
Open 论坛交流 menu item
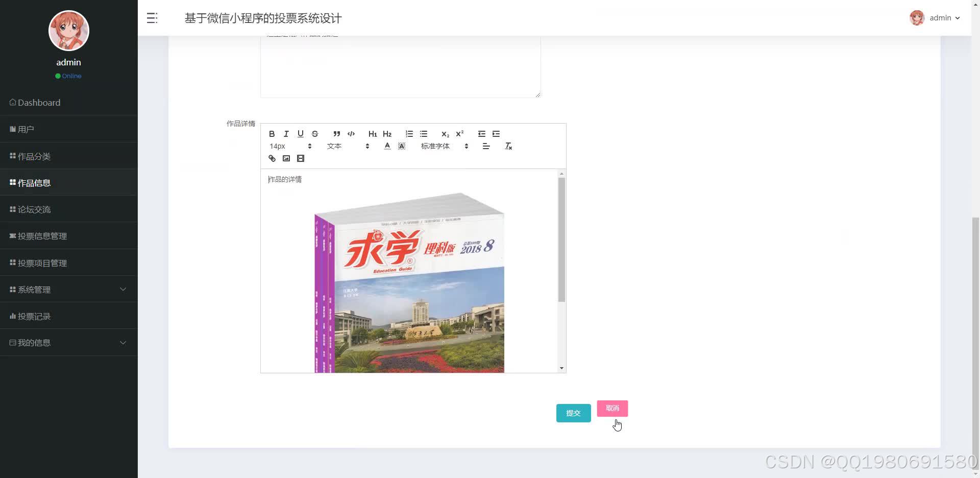[x=69, y=209]
